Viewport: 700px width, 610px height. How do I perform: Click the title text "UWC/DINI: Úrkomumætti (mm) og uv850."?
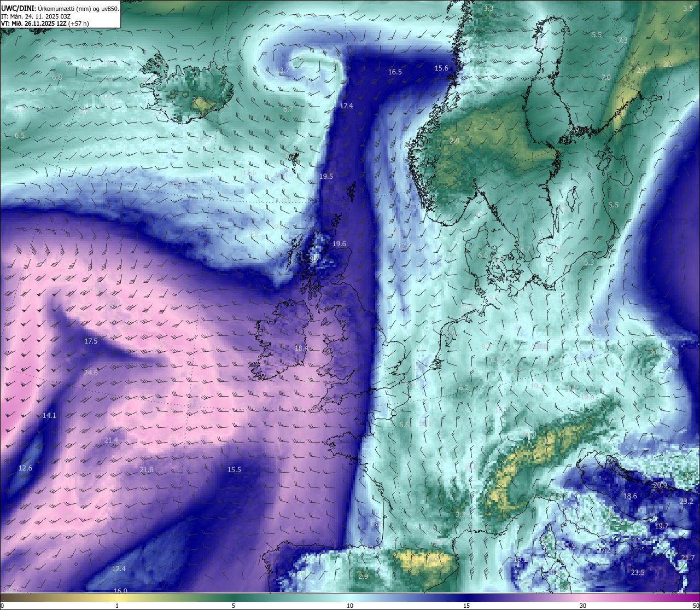tap(60, 8)
